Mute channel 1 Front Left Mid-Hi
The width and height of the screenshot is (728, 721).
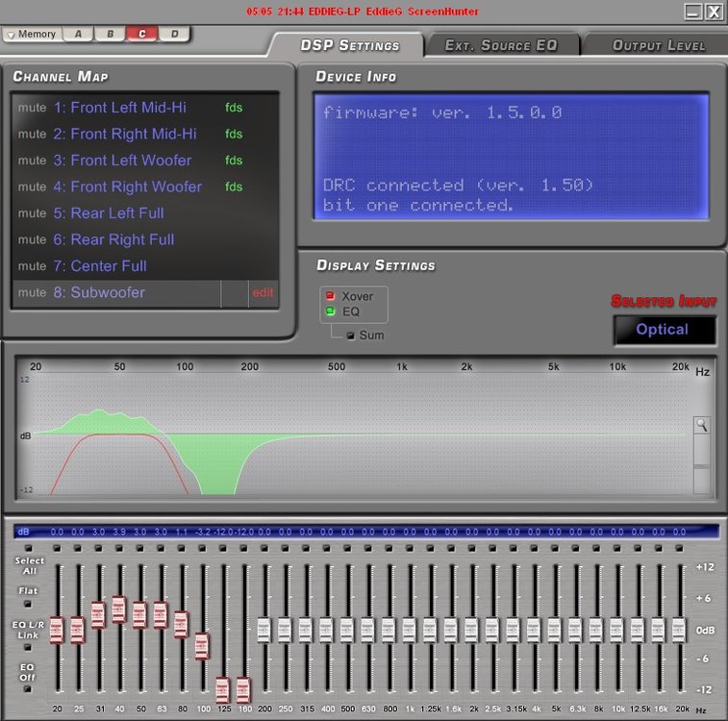[32, 108]
